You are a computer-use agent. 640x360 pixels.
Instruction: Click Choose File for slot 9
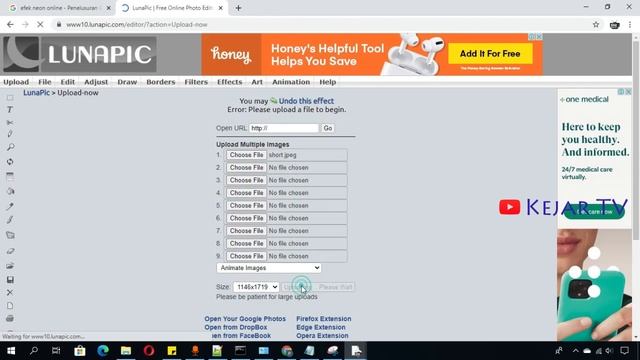246,256
